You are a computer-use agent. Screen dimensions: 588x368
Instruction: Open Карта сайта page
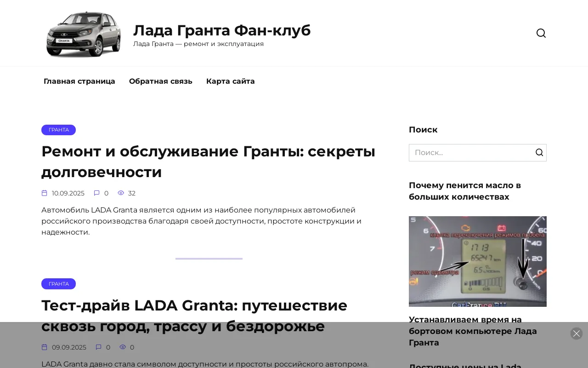(x=231, y=81)
